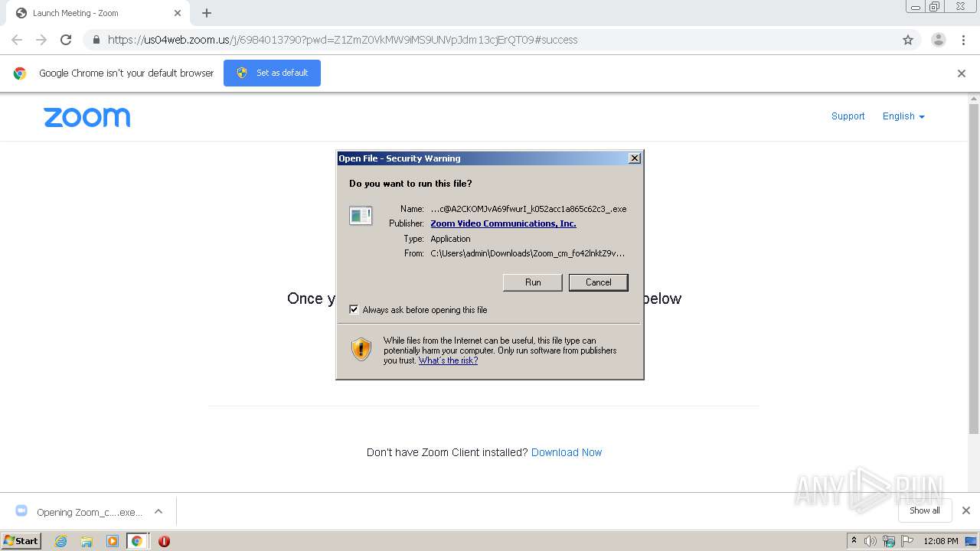Click the security shield warning icon

tap(361, 350)
